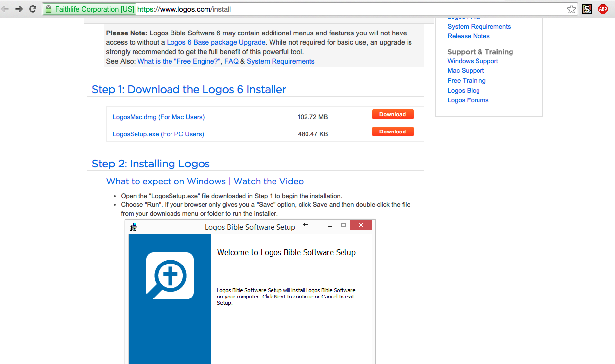Open LogosSetup.exe (For PC Users) link
Image resolution: width=615 pixels, height=364 pixels.
tap(158, 134)
